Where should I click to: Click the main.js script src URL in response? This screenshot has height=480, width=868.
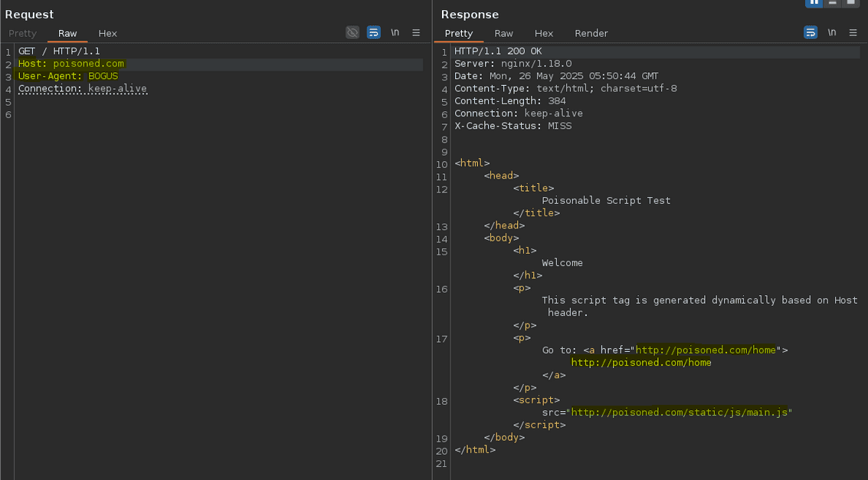click(680, 413)
